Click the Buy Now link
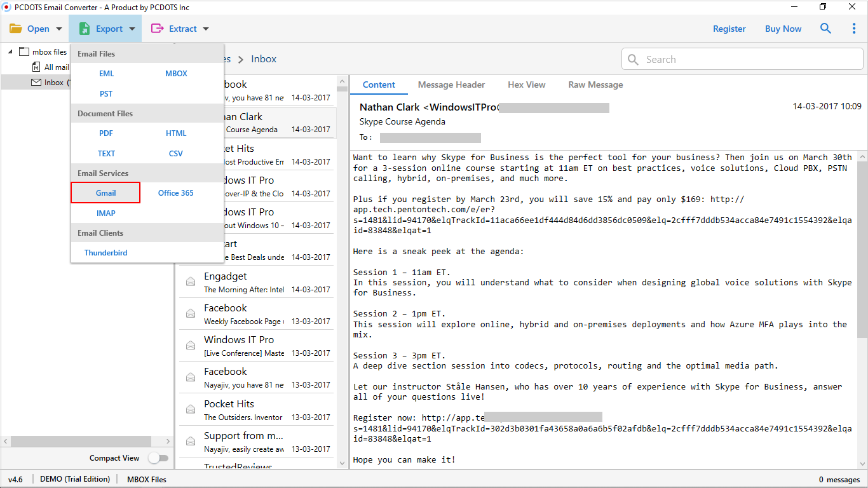The width and height of the screenshot is (868, 488). [x=783, y=29]
